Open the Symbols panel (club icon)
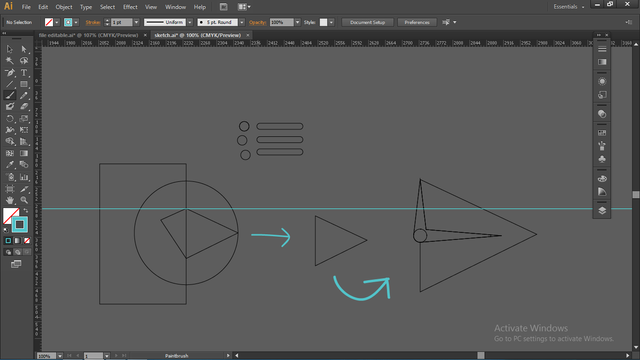The height and width of the screenshot is (360, 640). (602, 159)
